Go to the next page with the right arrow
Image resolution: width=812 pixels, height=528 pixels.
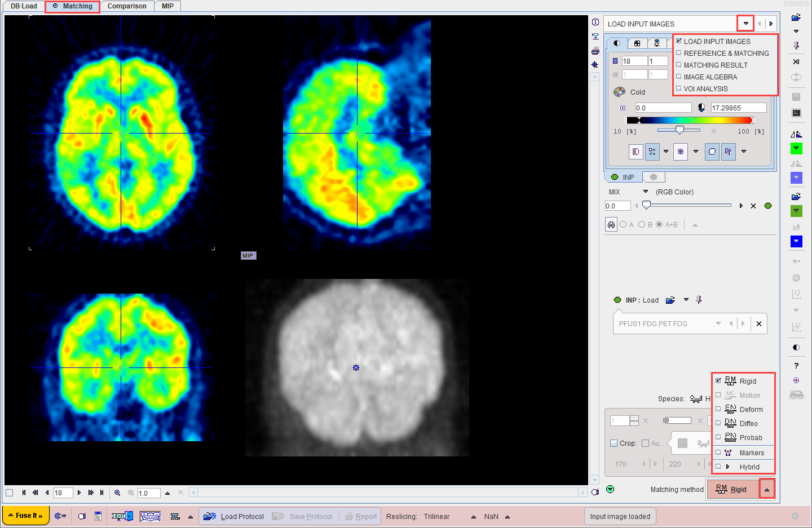pos(771,24)
